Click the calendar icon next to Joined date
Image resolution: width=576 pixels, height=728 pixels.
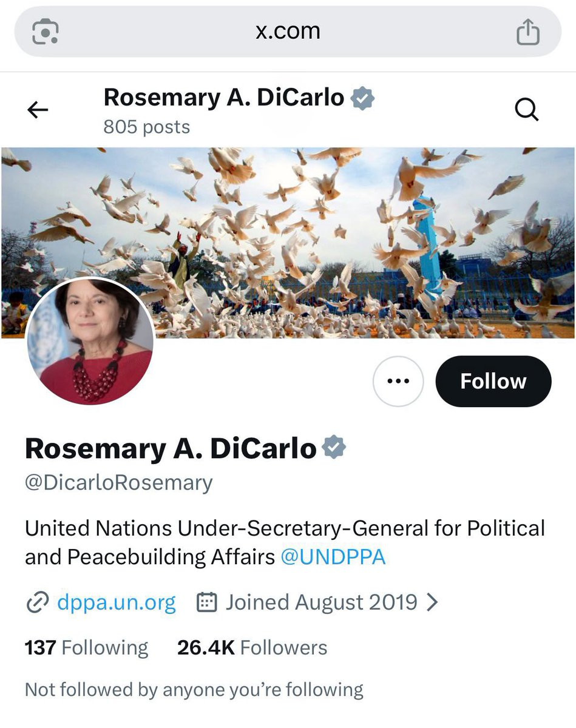pos(208,602)
